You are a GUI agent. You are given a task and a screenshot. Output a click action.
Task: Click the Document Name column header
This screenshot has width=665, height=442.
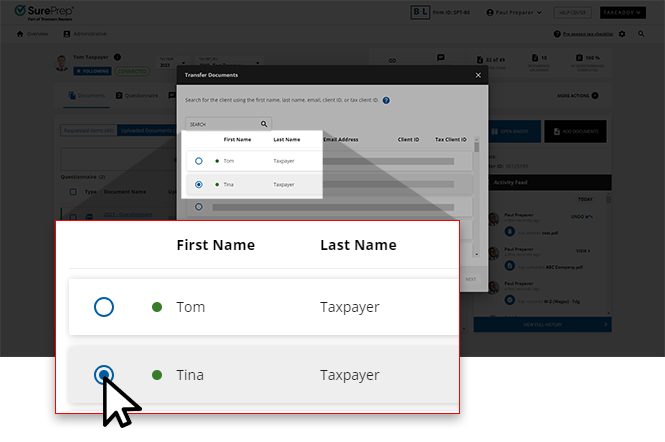pos(125,192)
